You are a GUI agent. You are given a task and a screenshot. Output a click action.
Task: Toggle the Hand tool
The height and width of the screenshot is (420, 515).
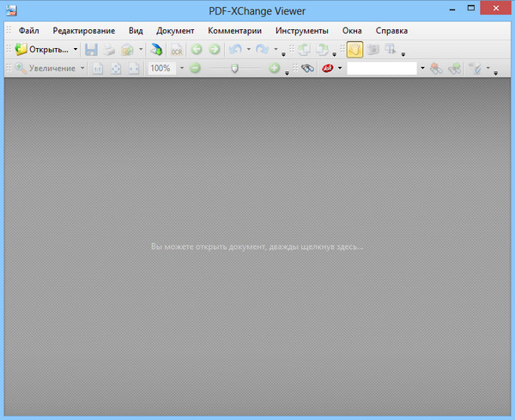coord(354,50)
